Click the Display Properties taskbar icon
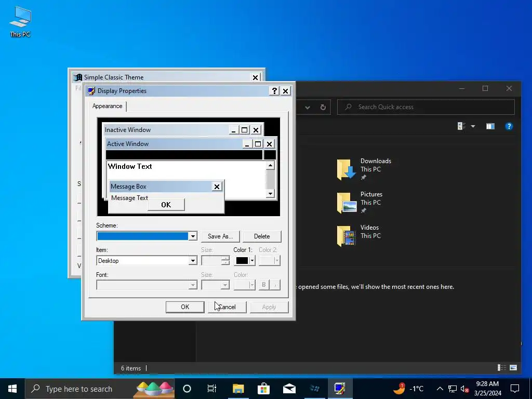Viewport: 532px width, 399px height. click(340, 389)
